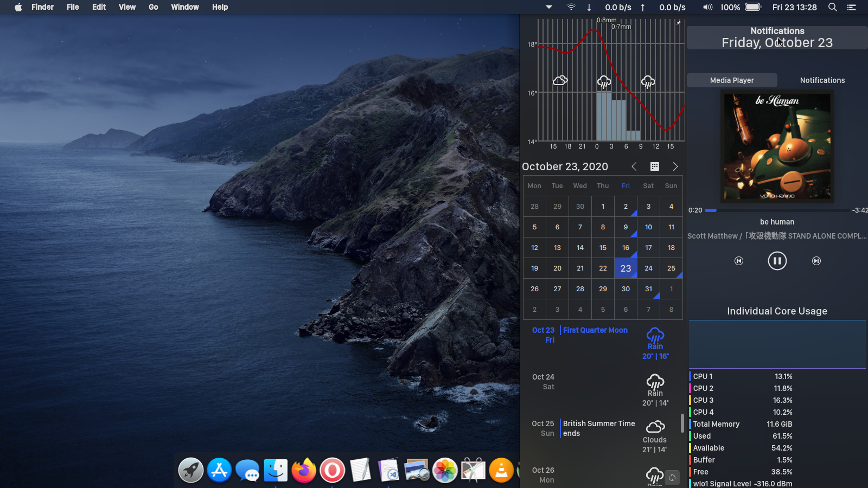The image size is (868, 488).
Task: Go to next month in calendar
Action: [x=675, y=166]
